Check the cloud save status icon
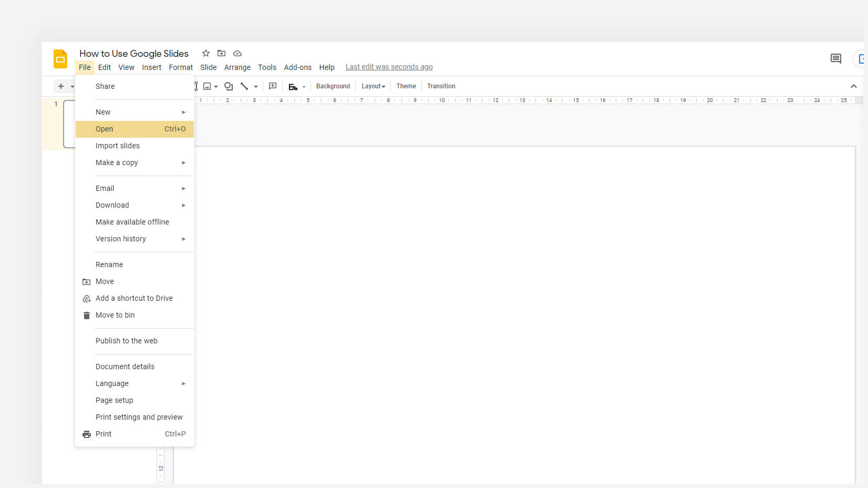 point(237,53)
